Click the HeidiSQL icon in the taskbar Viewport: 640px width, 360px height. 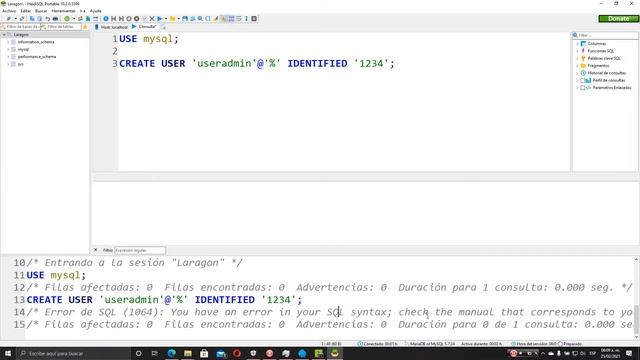coord(335,353)
